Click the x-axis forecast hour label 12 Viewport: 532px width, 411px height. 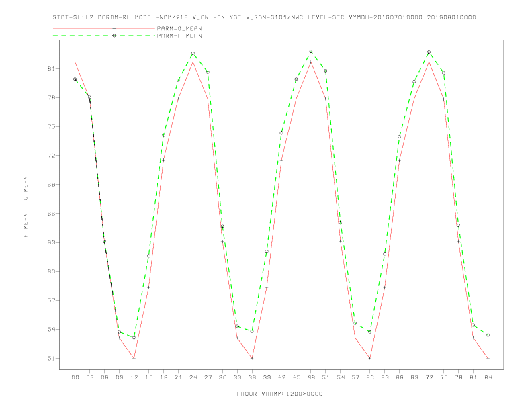134,377
